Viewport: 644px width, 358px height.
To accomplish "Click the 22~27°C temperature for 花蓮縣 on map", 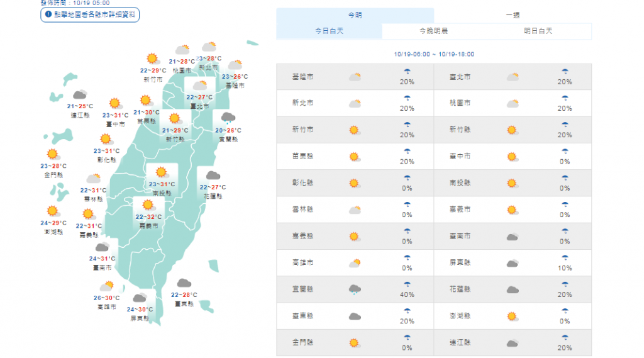I will pos(213,187).
